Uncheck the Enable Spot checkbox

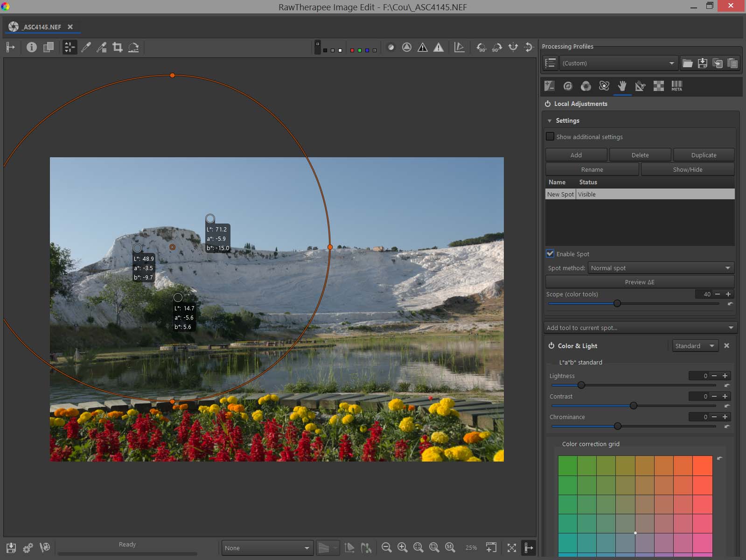coord(551,254)
